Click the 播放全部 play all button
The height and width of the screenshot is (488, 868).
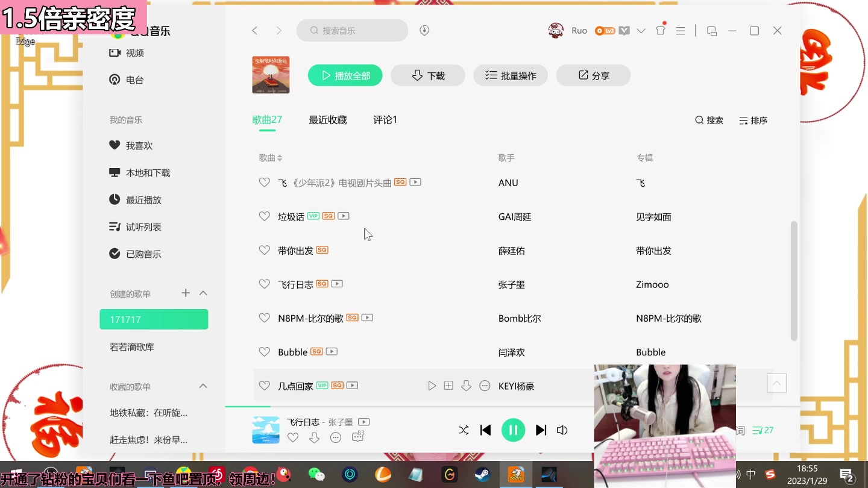coord(345,75)
